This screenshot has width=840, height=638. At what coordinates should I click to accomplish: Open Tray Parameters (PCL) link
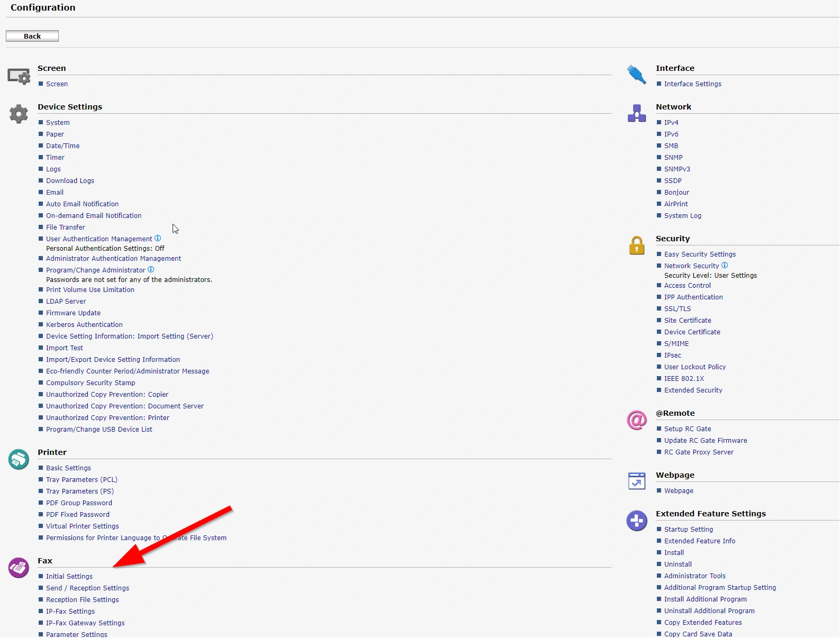pos(82,480)
